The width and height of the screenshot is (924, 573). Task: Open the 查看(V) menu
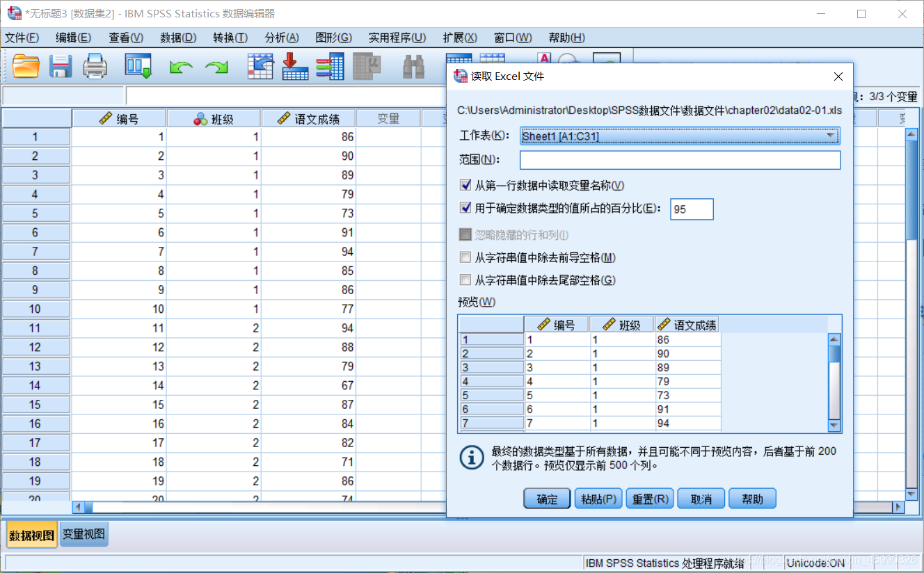(x=125, y=38)
